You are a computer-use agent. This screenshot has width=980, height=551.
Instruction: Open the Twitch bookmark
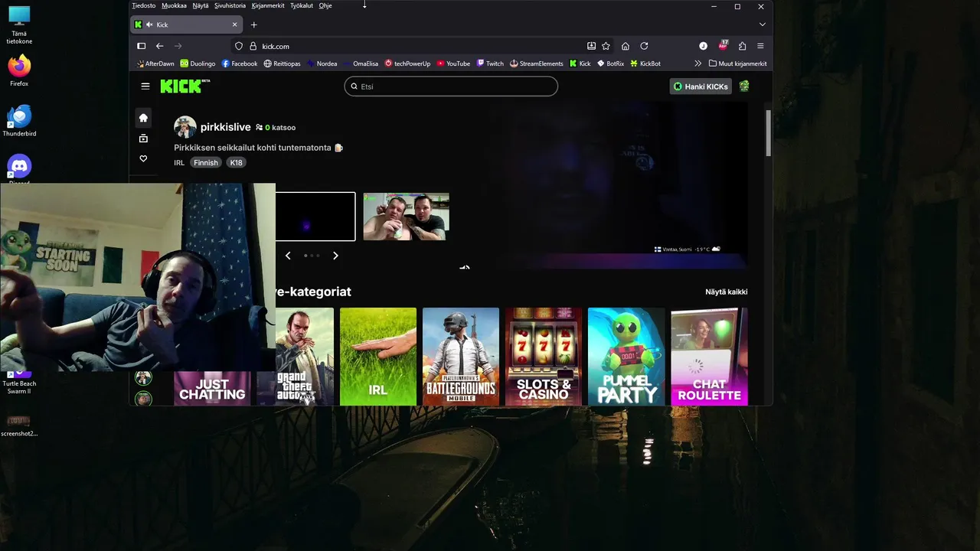(490, 64)
